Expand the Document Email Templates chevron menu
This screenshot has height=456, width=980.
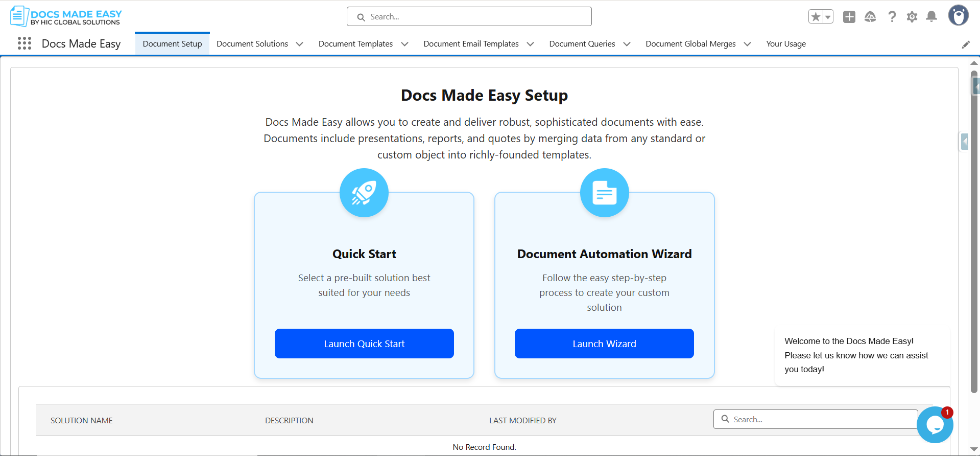(x=531, y=44)
